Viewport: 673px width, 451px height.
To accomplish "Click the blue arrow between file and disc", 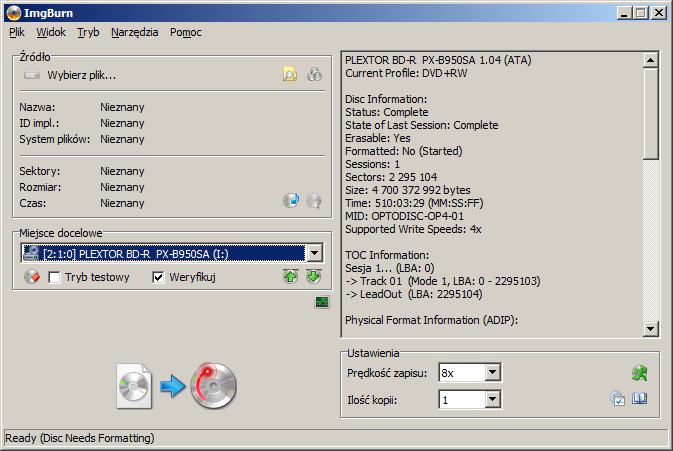I will tap(173, 386).
